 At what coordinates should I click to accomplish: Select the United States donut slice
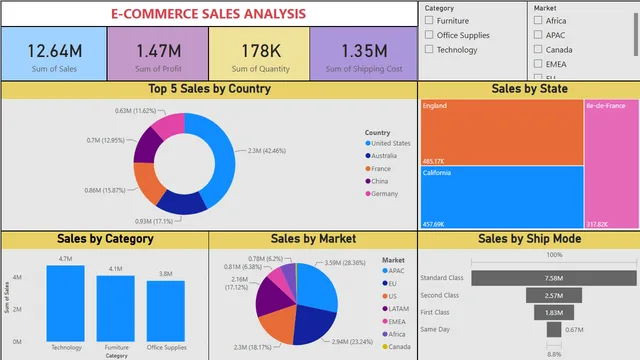pyautogui.click(x=223, y=159)
